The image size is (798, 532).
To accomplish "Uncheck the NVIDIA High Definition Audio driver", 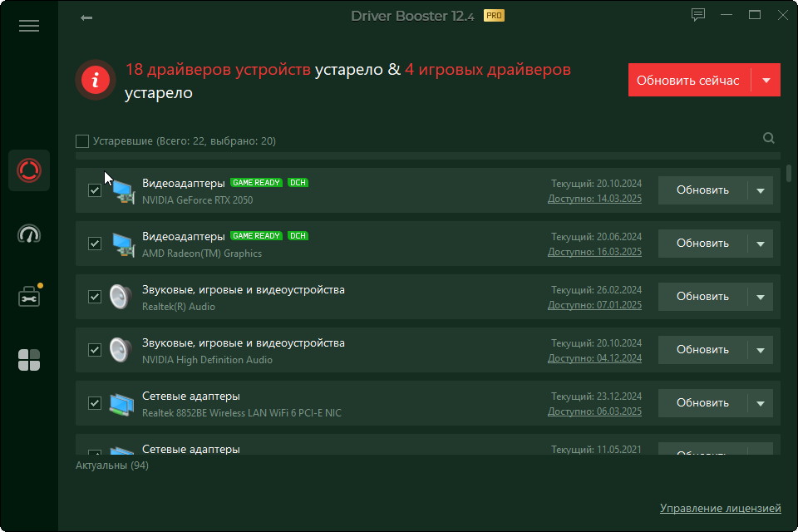I will point(95,350).
